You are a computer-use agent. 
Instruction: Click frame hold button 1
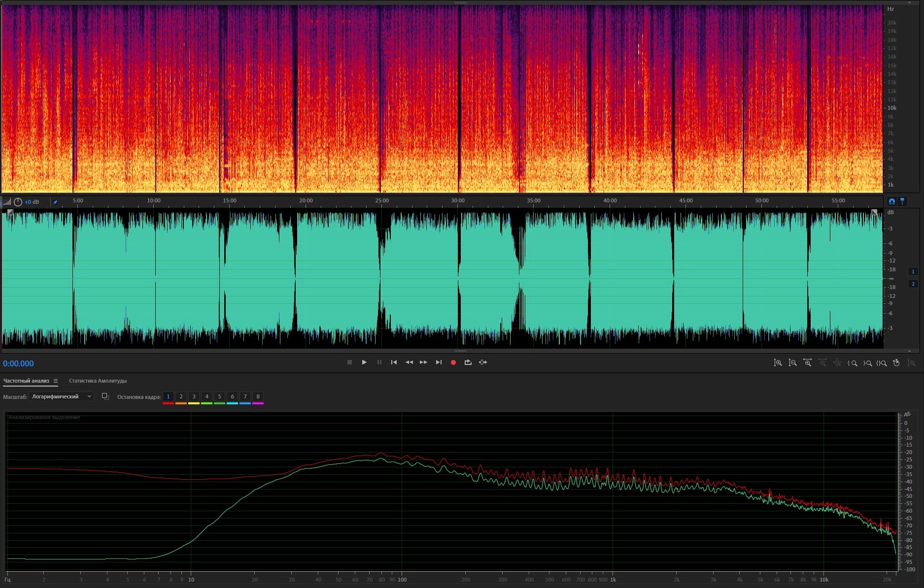[168, 396]
